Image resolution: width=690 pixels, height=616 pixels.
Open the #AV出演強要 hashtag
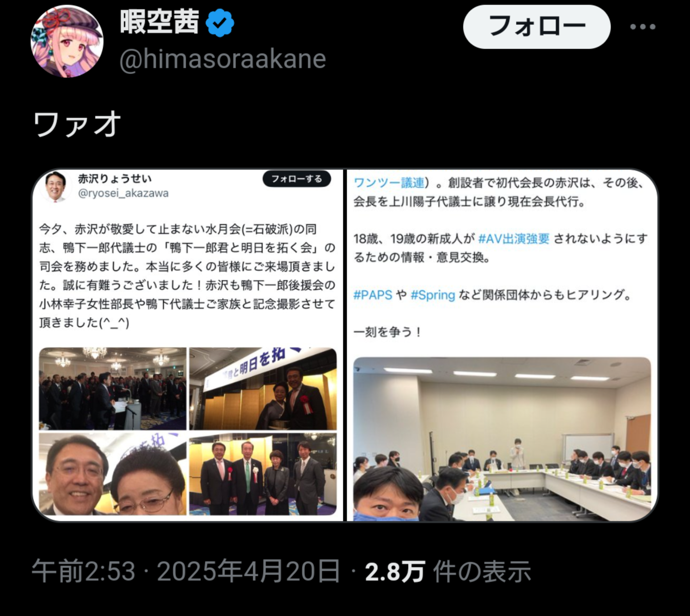coord(513,239)
